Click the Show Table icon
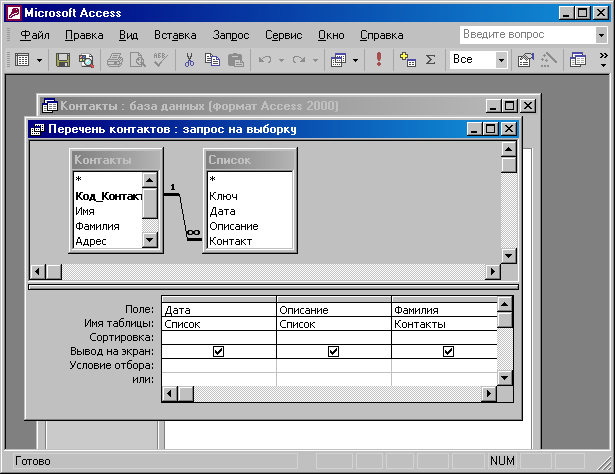 (408, 60)
